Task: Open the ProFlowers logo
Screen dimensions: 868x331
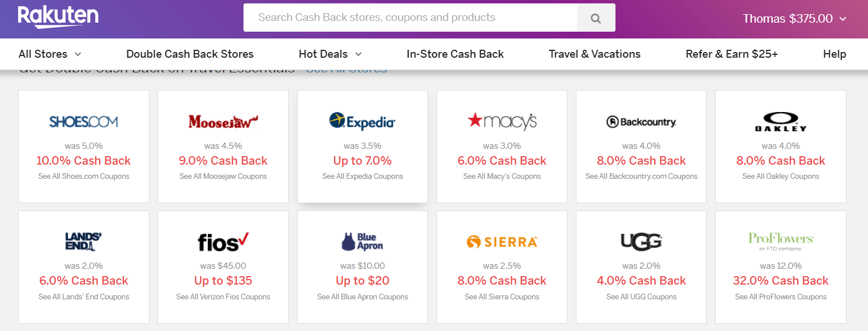Action: (x=780, y=240)
